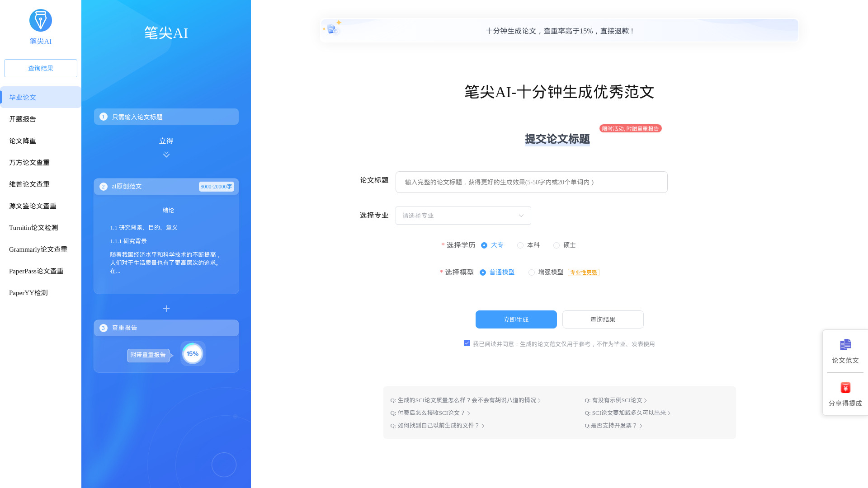Click 查询结果 top navigation link
The image size is (868, 488).
coord(40,68)
